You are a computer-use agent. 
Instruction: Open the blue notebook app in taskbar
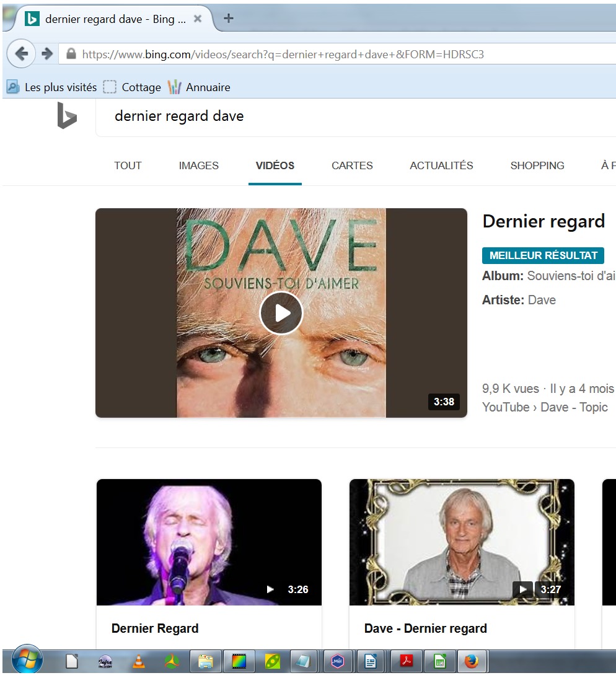pyautogui.click(x=304, y=661)
